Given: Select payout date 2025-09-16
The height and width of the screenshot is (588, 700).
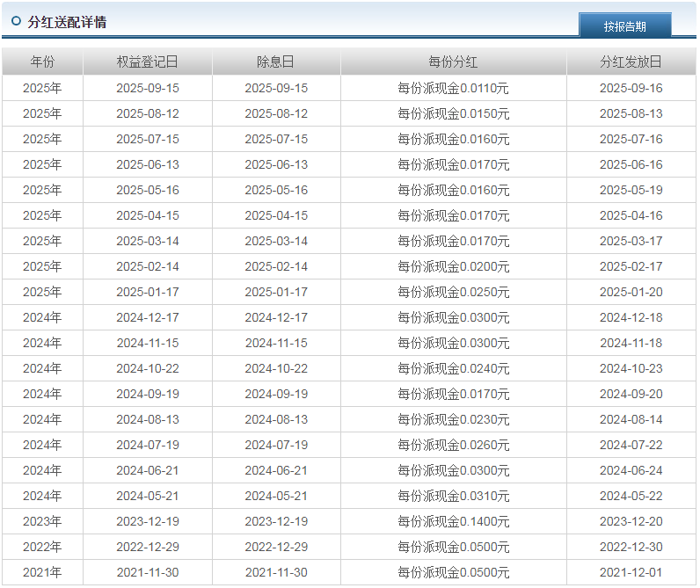Looking at the screenshot, I should pos(631,88).
